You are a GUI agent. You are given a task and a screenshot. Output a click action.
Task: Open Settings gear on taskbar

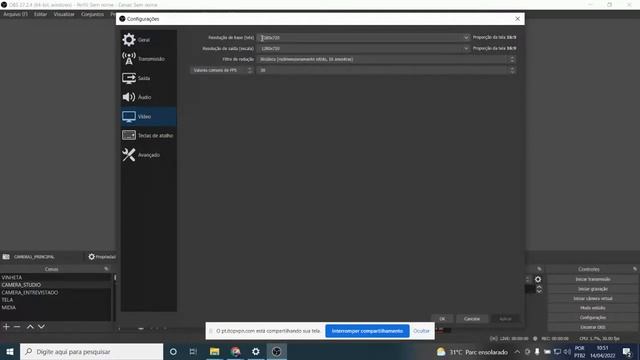[x=256, y=352]
